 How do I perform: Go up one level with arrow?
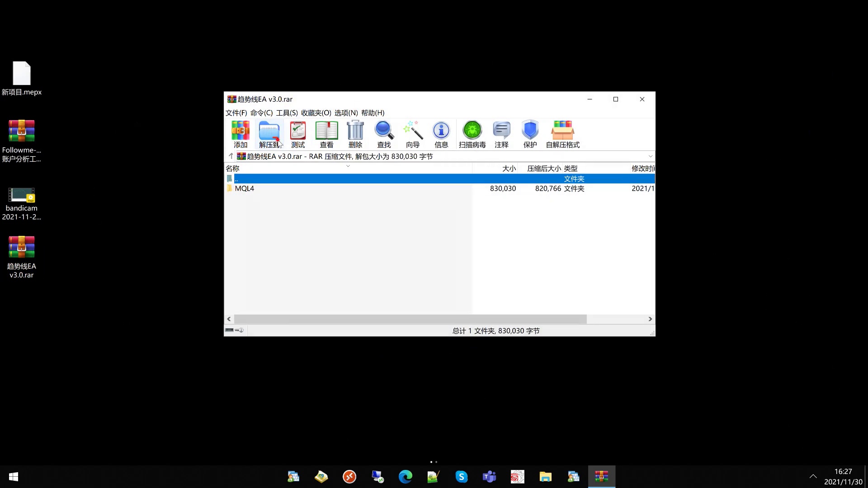click(231, 156)
